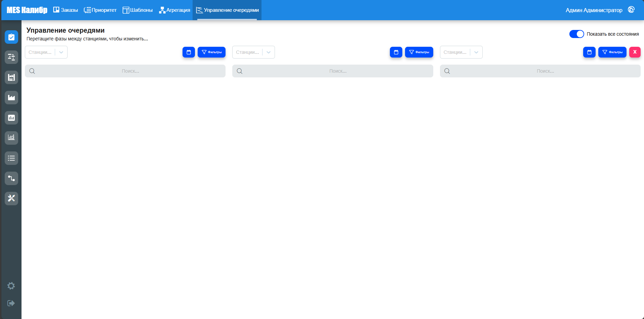The width and height of the screenshot is (644, 319).
Task: Click the user profile swirl icon
Action: point(631,10)
